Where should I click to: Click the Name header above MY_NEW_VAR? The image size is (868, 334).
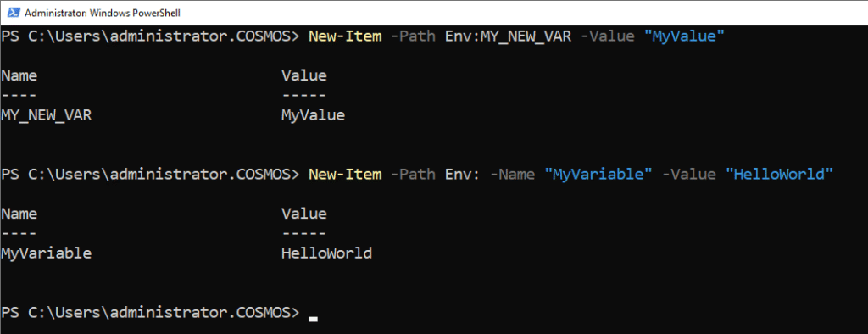point(19,75)
